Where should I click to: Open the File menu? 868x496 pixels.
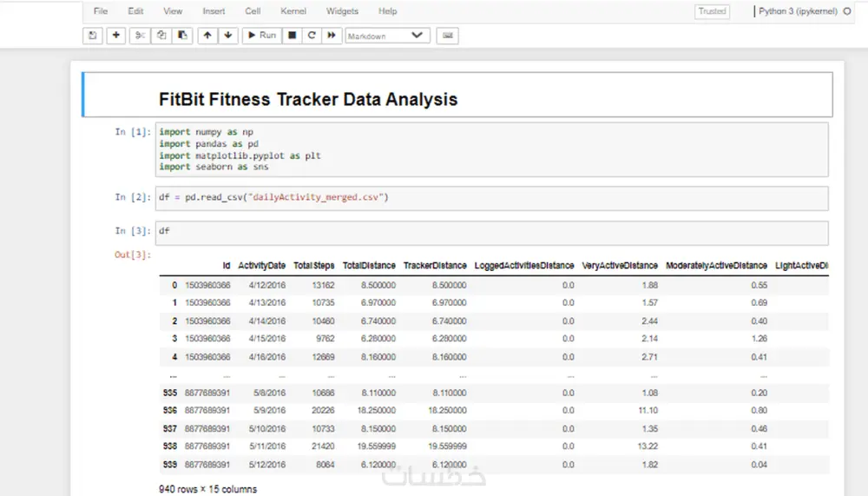pos(101,11)
